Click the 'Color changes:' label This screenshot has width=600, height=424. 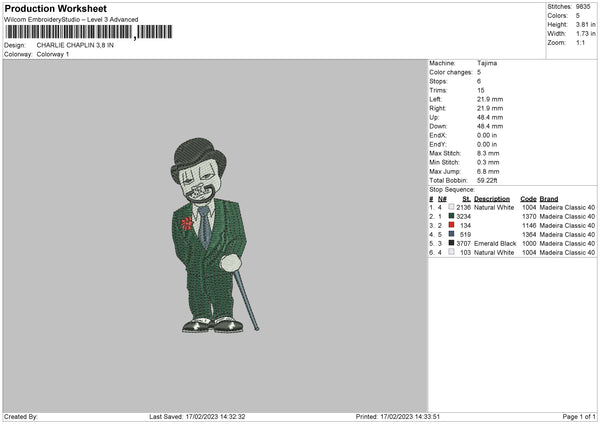(451, 72)
